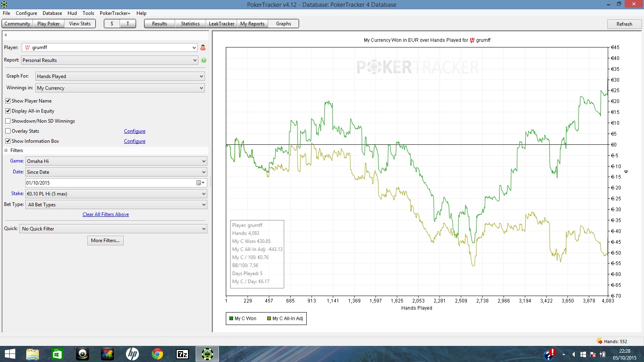
Task: Open the Tools menu
Action: (88, 13)
